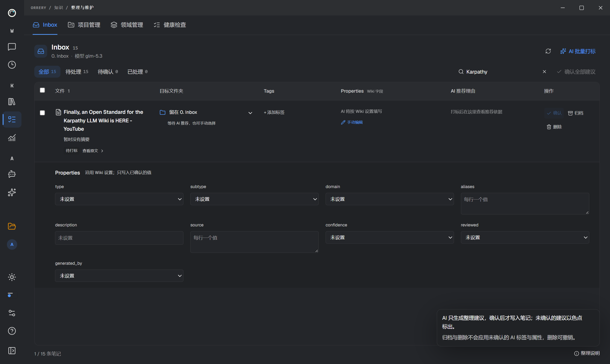Click the 查看原文 link

pos(92,151)
